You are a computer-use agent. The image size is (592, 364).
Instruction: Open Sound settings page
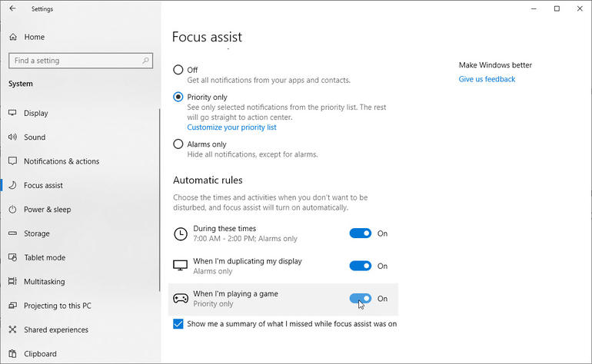(80, 137)
